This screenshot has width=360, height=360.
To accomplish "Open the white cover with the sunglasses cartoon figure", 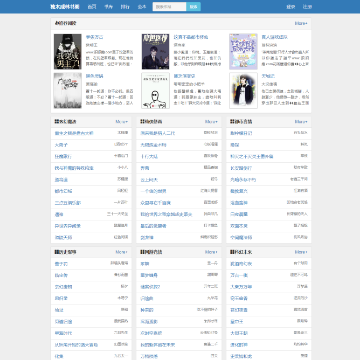I will pyautogui.click(x=155, y=91).
